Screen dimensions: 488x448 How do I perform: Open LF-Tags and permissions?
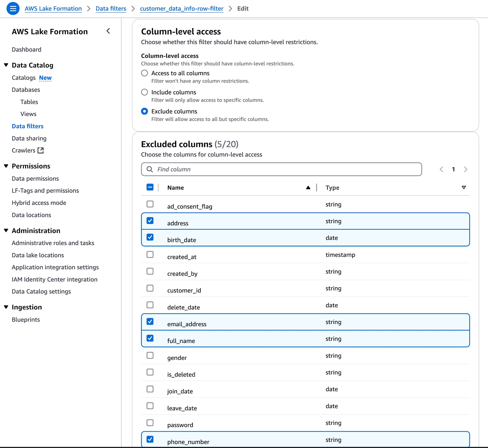[45, 191]
